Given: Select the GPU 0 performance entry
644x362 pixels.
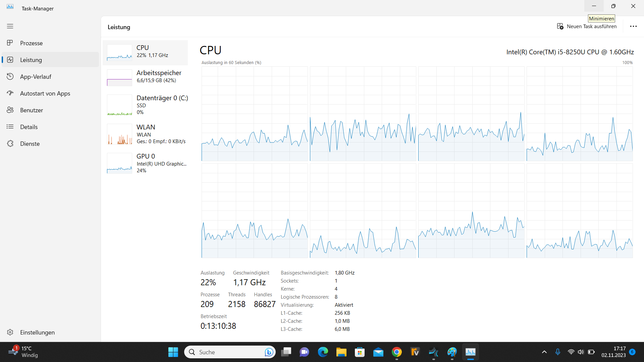Looking at the screenshot, I should click(146, 163).
